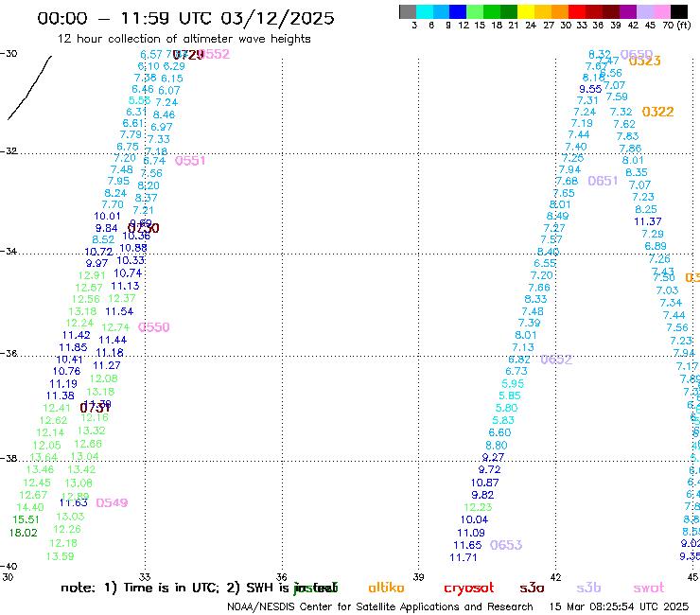Select the lavender 0652 s3b time label

coord(556,360)
